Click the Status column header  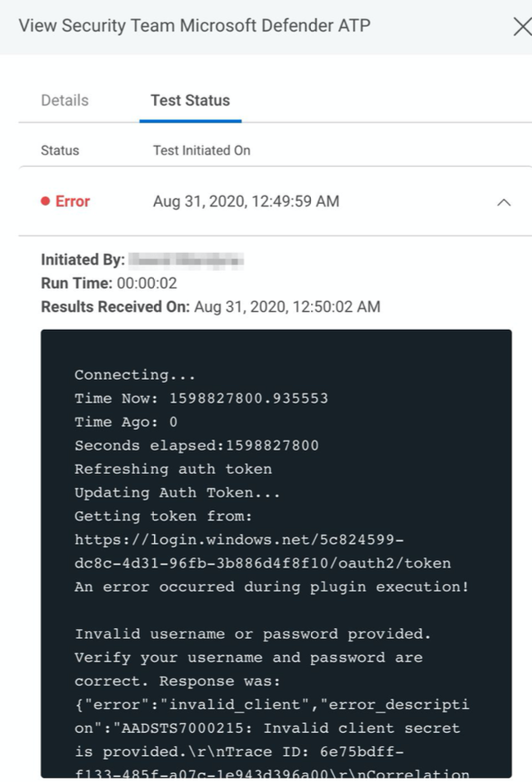coord(60,150)
